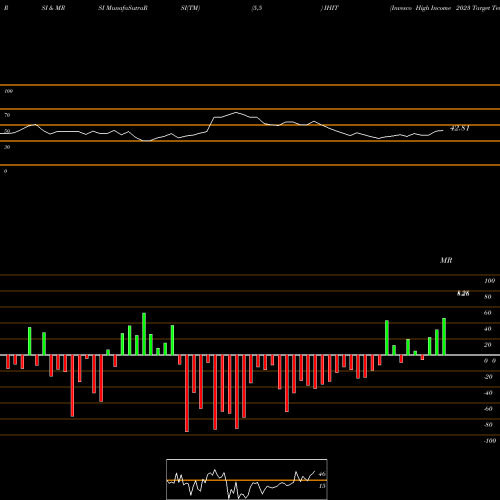Click the RSI axis label 70
The height and width of the screenshot is (500, 500).
tap(7, 115)
